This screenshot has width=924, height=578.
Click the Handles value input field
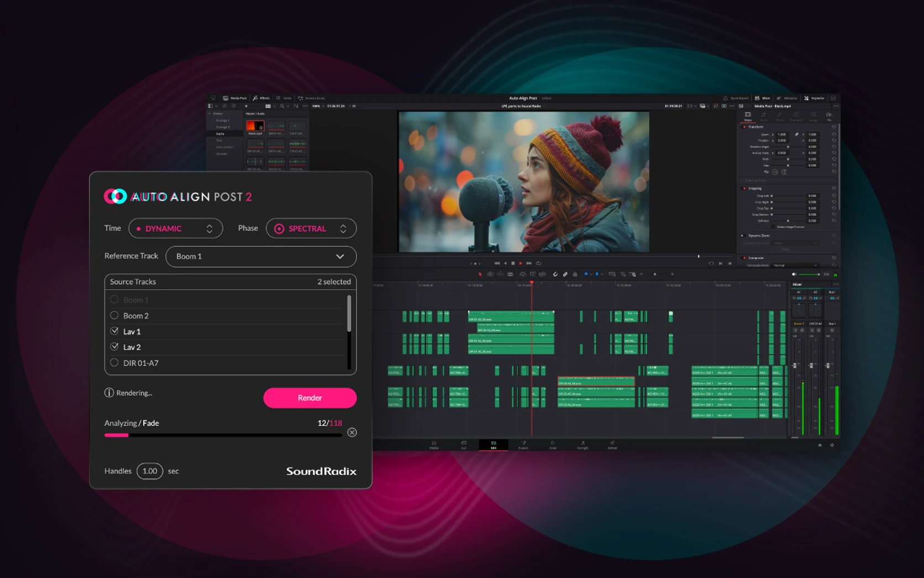pos(150,471)
